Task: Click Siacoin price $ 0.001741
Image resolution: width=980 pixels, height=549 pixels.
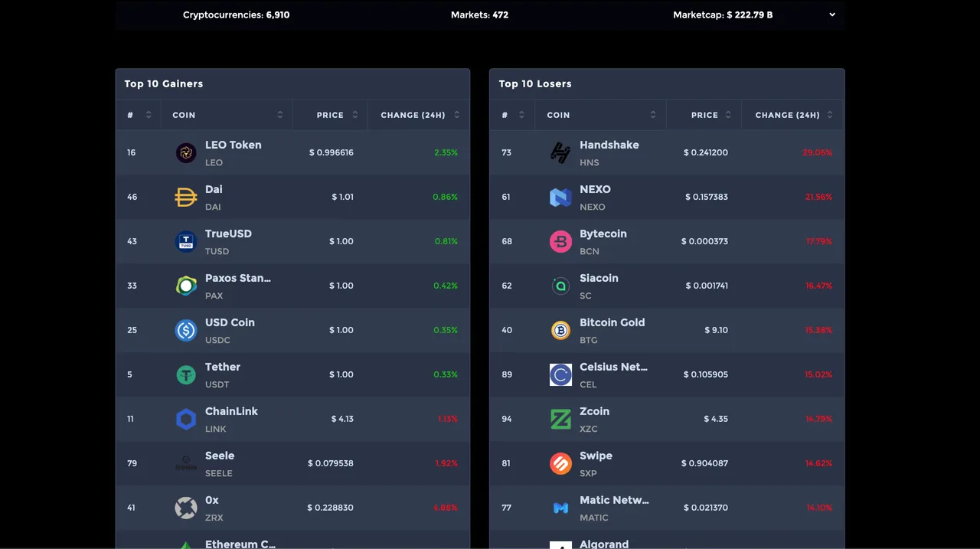Action: point(707,286)
